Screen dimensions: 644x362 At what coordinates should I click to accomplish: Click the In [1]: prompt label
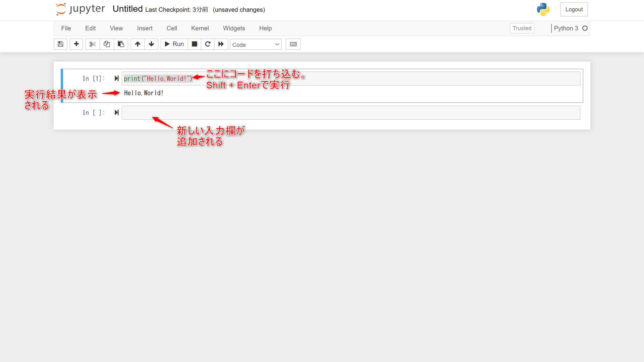pyautogui.click(x=94, y=78)
